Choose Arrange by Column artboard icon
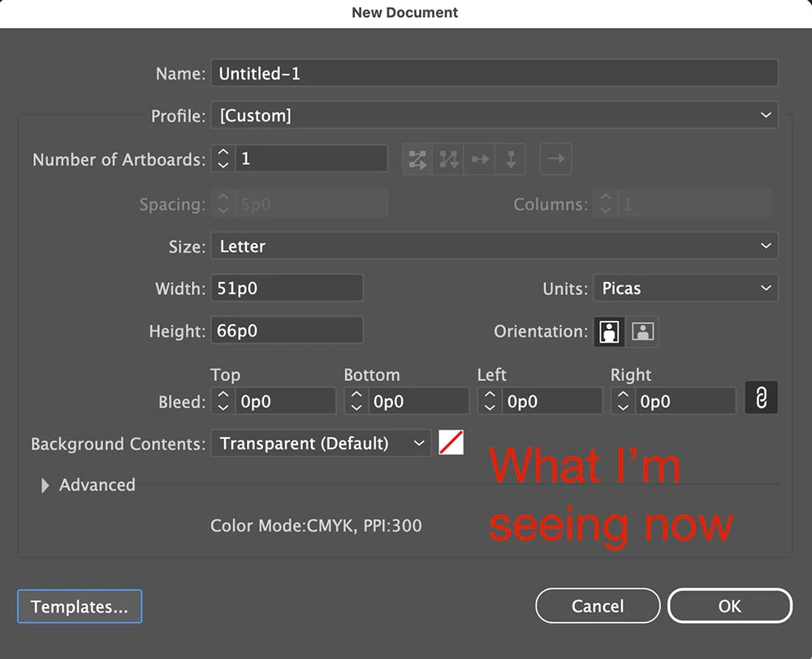This screenshot has height=659, width=812. (x=511, y=159)
